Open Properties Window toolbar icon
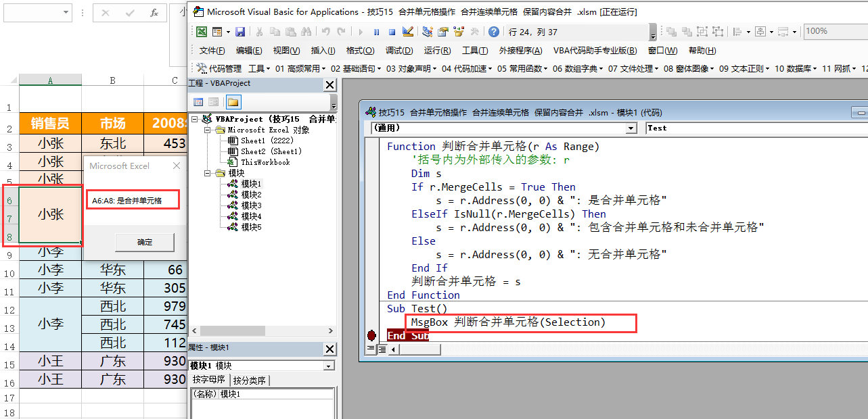The image size is (868, 419). (x=443, y=32)
